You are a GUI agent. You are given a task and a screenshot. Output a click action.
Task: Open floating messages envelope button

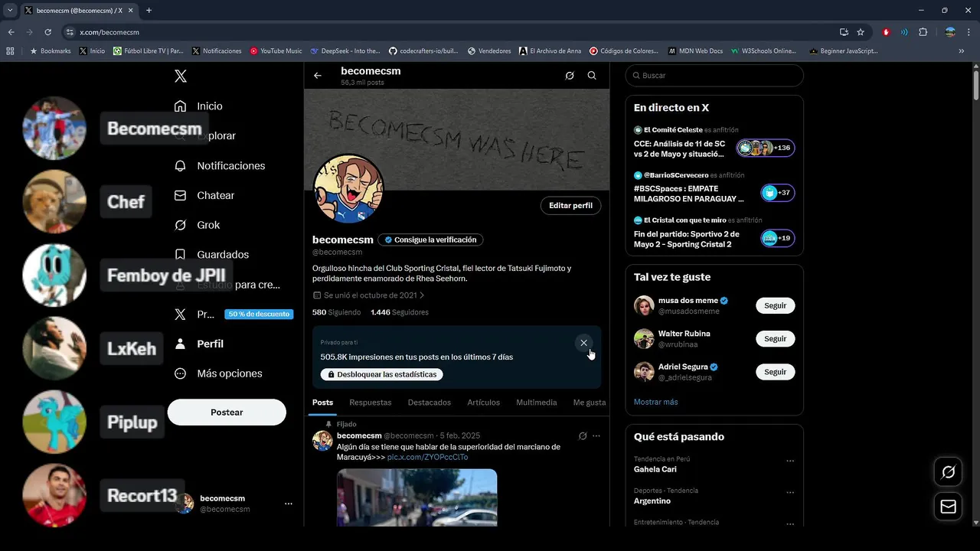point(948,507)
